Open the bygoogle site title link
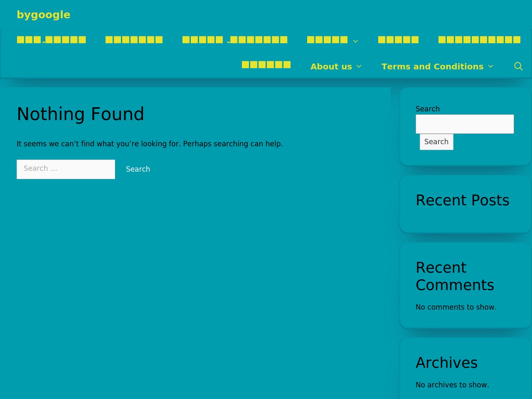Screen dimensions: 532x399 click(44, 15)
